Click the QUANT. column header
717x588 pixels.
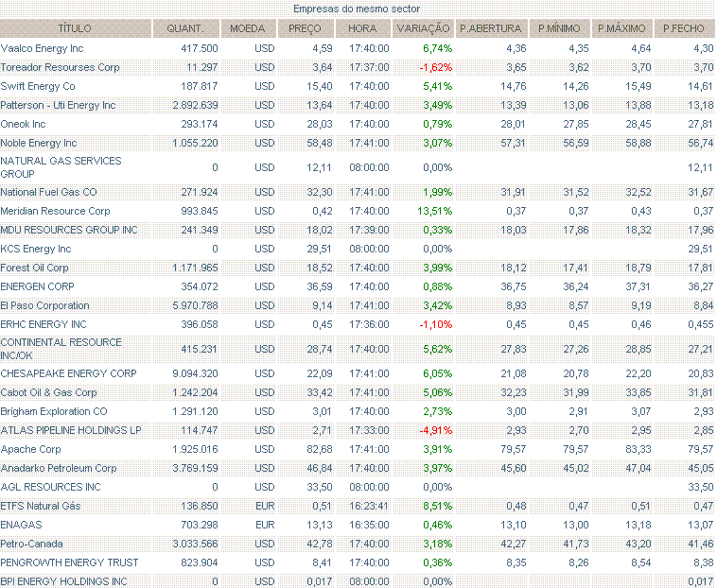click(x=186, y=28)
